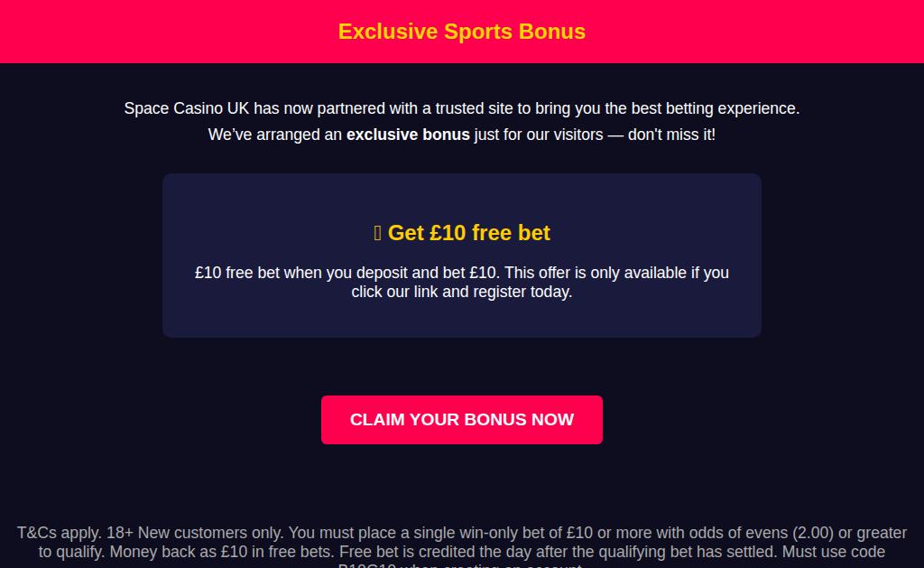The width and height of the screenshot is (924, 568).
Task: Click the 'We've arranged an' text
Action: 275,135
